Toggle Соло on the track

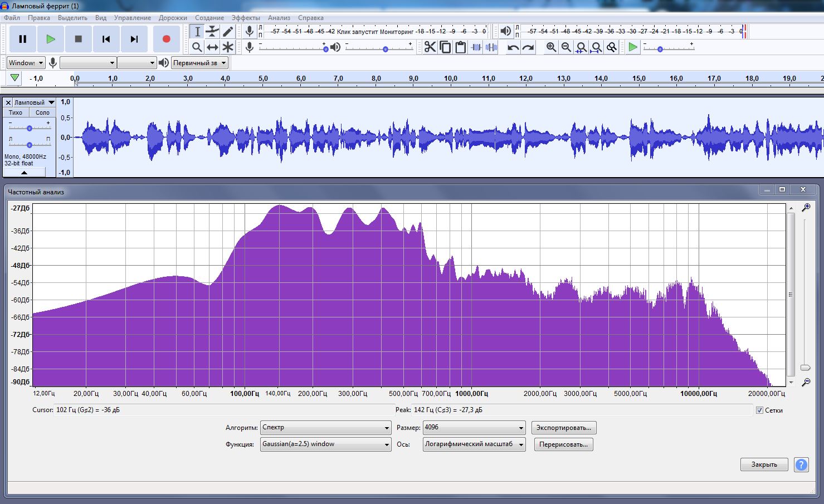click(x=42, y=112)
